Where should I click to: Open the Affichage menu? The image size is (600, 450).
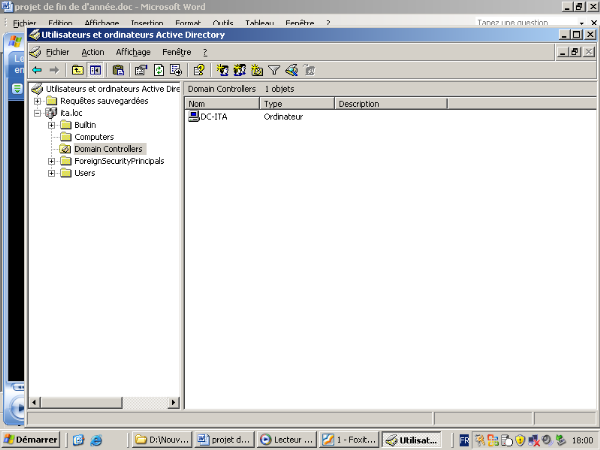click(x=133, y=51)
